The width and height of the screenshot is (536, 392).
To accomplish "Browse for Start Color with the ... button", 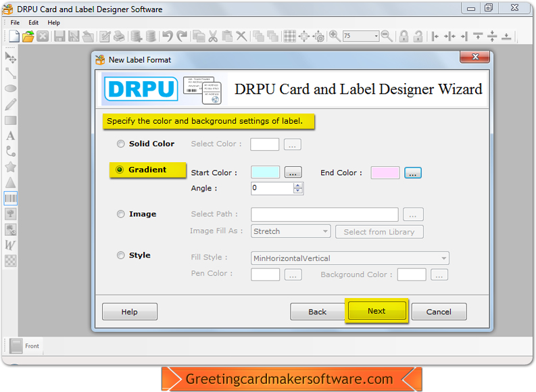I will [293, 173].
